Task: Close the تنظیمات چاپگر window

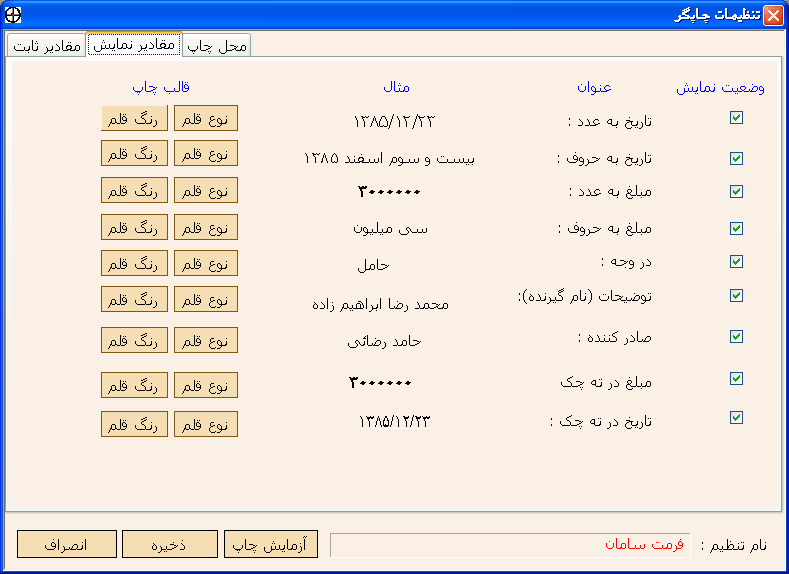Action: (x=773, y=15)
